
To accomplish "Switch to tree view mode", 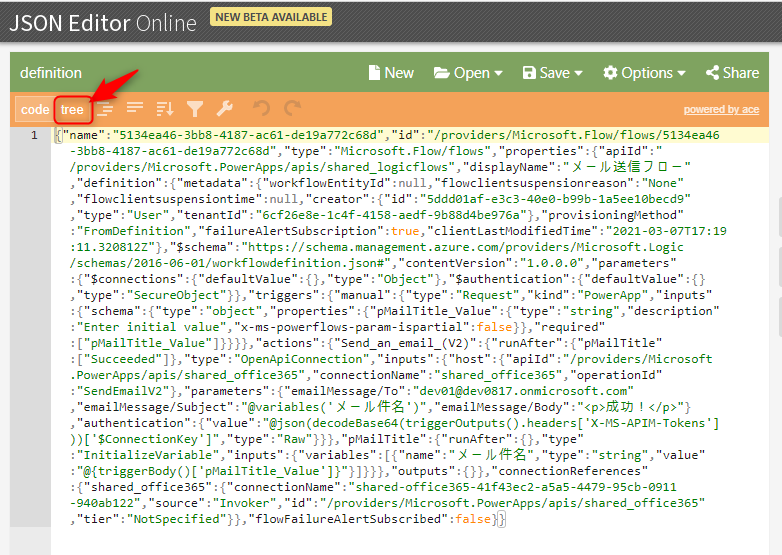I will pyautogui.click(x=72, y=110).
